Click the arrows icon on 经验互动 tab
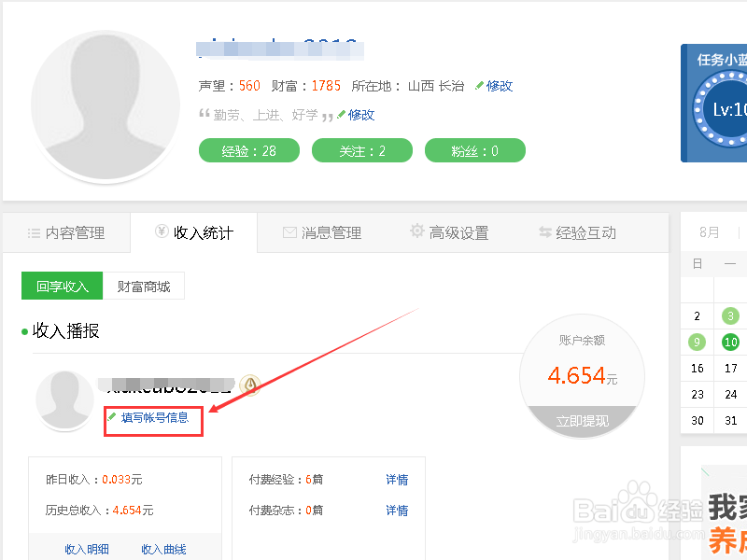747x560 pixels. (x=545, y=231)
